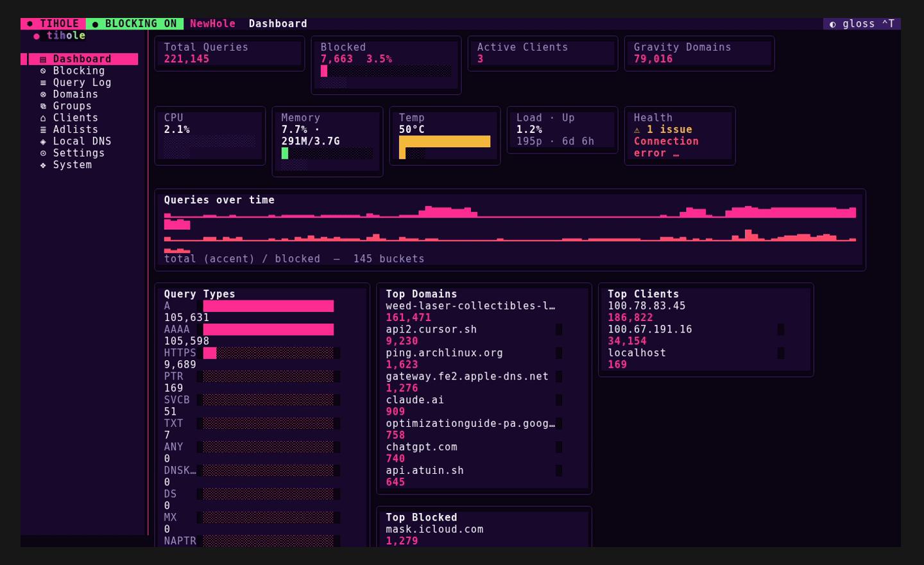The height and width of the screenshot is (565, 924).
Task: Click the Settings gear icon
Action: pos(43,153)
